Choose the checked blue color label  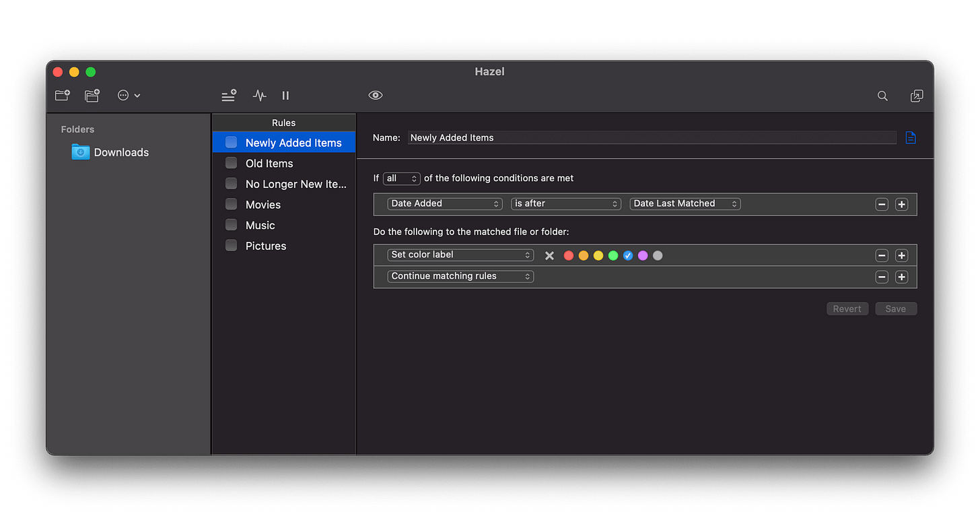click(x=628, y=255)
